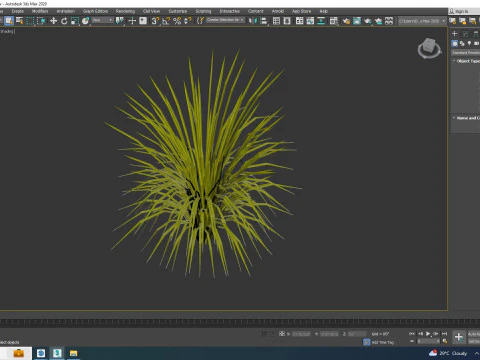480x360 pixels.
Task: Click Render in the Cloud icon
Action: point(378,21)
